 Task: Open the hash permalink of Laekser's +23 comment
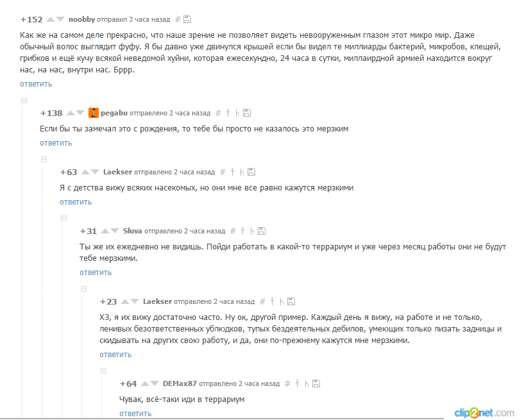pos(263,301)
